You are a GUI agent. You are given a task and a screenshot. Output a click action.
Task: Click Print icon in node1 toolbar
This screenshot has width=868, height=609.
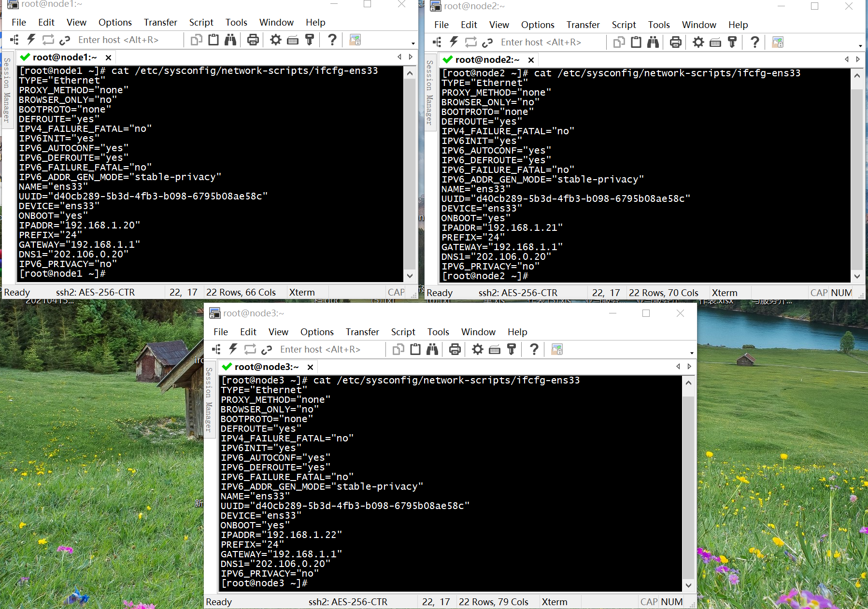(253, 40)
